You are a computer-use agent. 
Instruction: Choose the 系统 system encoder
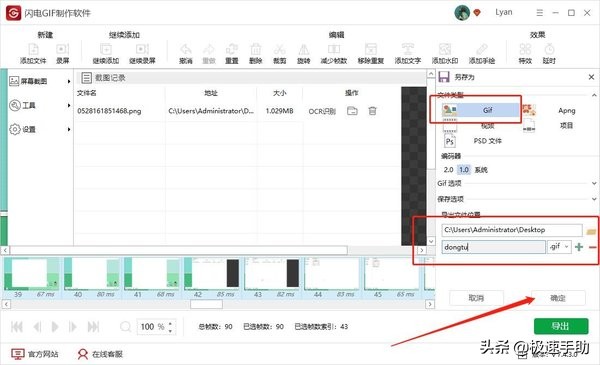[x=481, y=169]
